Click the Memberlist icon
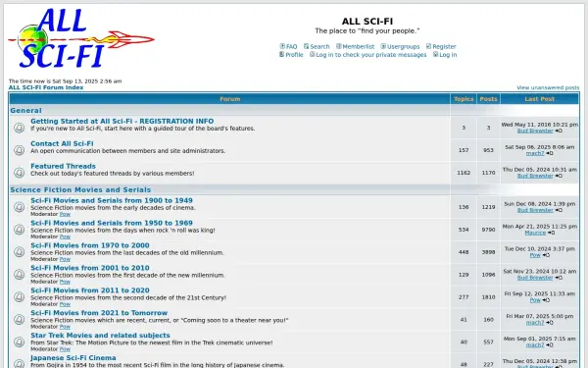The height and width of the screenshot is (368, 588). [339, 46]
